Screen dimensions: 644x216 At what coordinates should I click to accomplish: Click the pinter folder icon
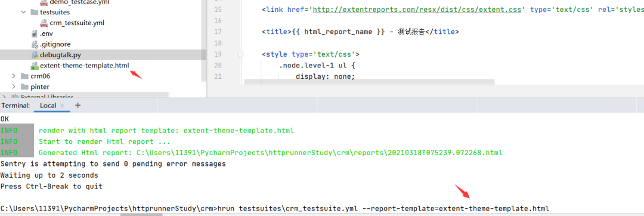24,87
